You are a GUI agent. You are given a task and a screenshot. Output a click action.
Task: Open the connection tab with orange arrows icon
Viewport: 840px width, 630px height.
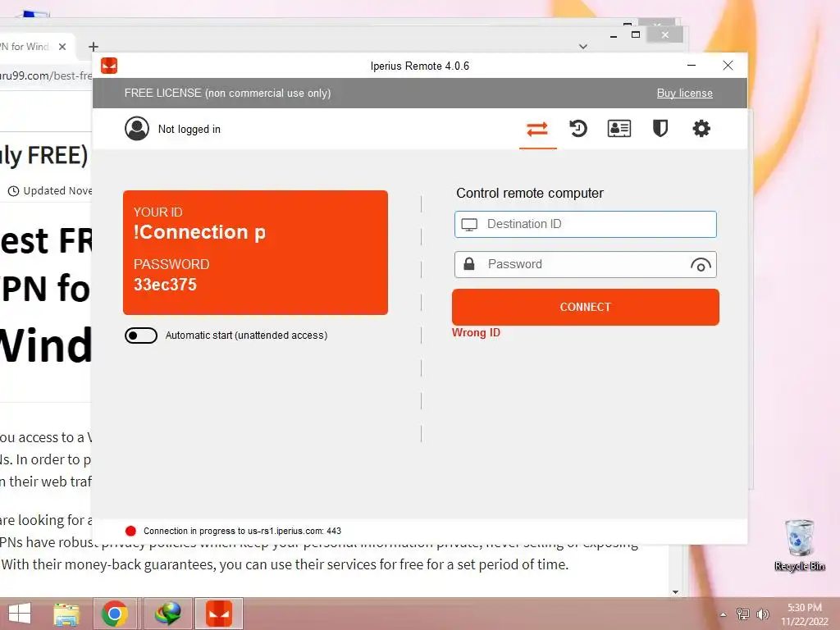coord(537,129)
